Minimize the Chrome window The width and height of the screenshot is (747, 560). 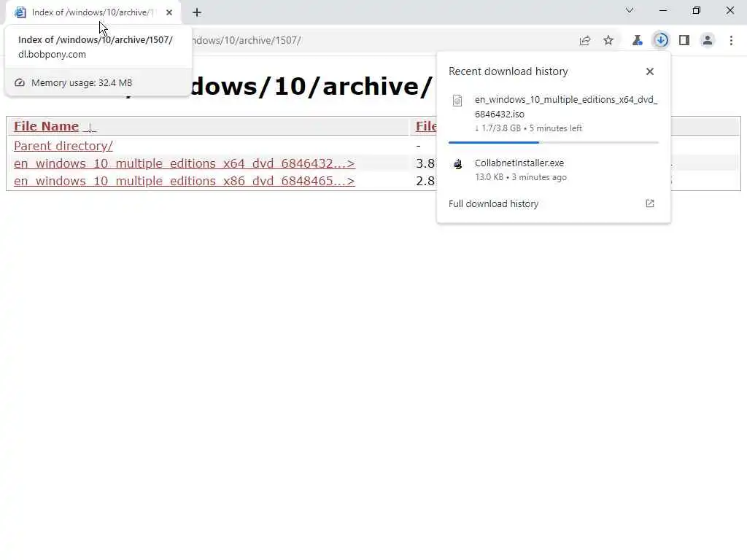pyautogui.click(x=663, y=10)
